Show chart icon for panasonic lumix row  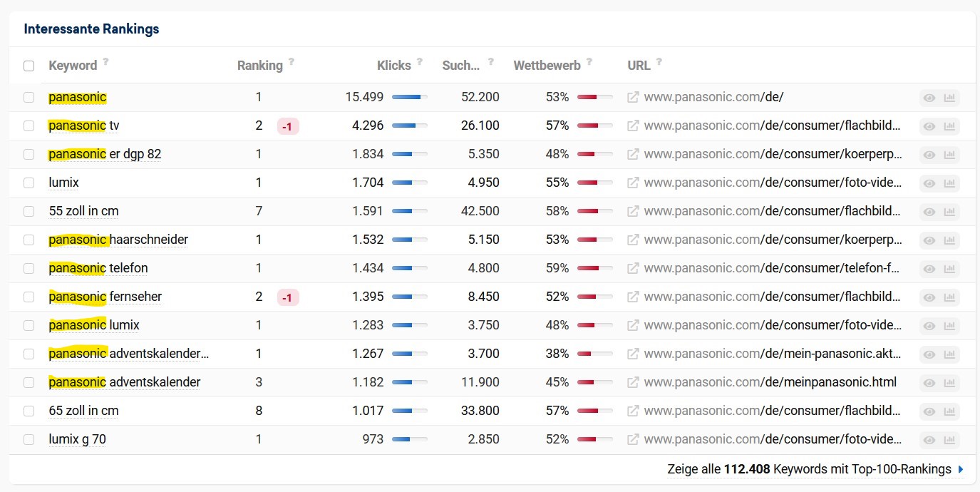coord(949,326)
